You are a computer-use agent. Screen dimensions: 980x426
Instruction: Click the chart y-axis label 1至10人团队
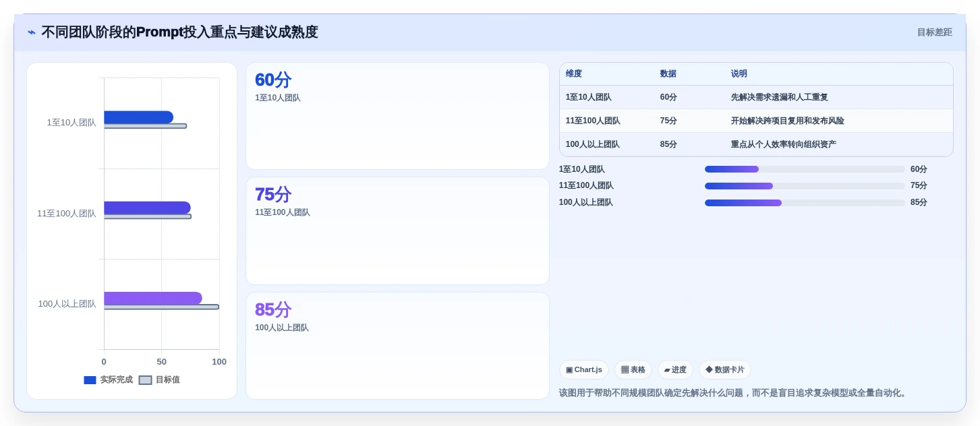point(71,123)
